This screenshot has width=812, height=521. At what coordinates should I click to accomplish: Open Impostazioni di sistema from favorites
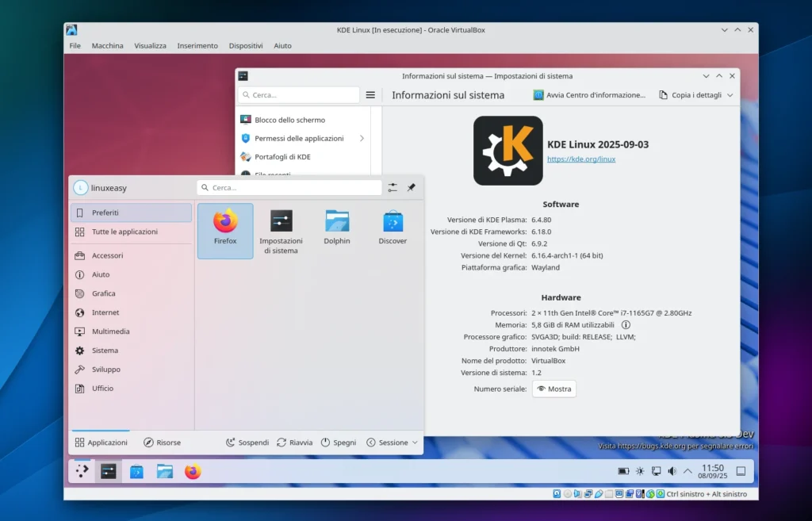281,224
